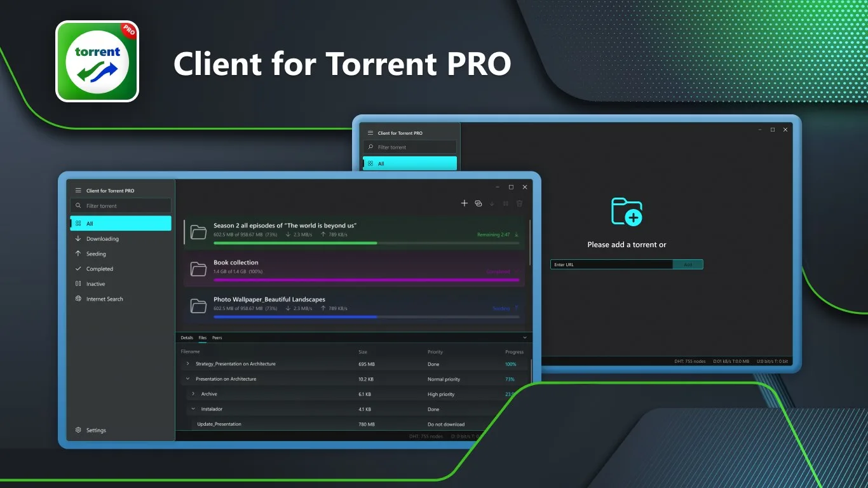The image size is (868, 488).
Task: Click the Add button beside Enter URL
Action: click(688, 264)
